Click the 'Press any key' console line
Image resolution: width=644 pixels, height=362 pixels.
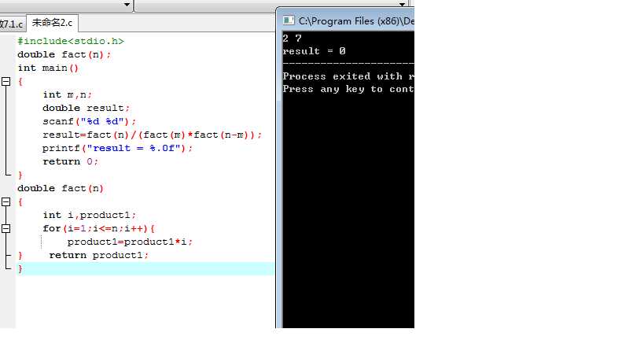348,89
